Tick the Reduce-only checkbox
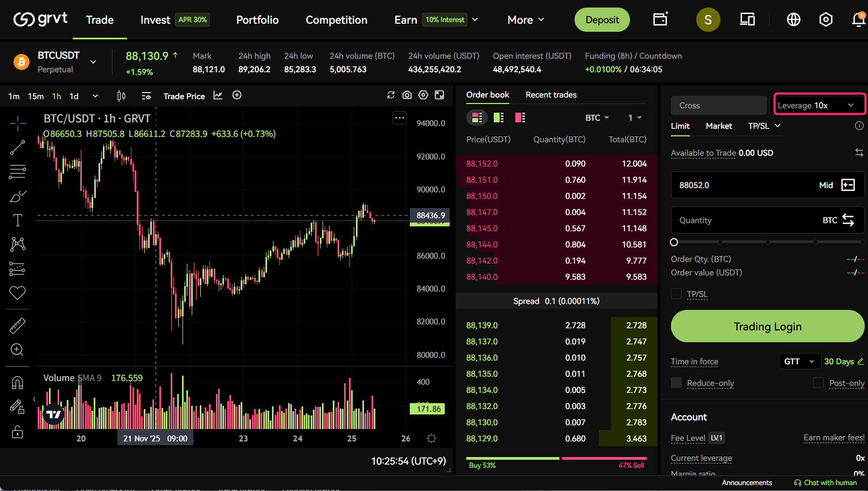The width and height of the screenshot is (868, 491). coord(676,383)
